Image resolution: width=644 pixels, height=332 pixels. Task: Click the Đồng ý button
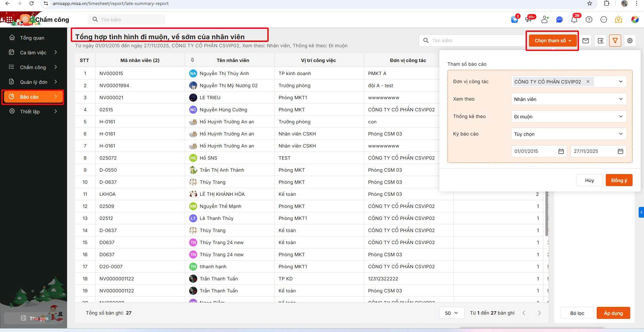(x=619, y=180)
